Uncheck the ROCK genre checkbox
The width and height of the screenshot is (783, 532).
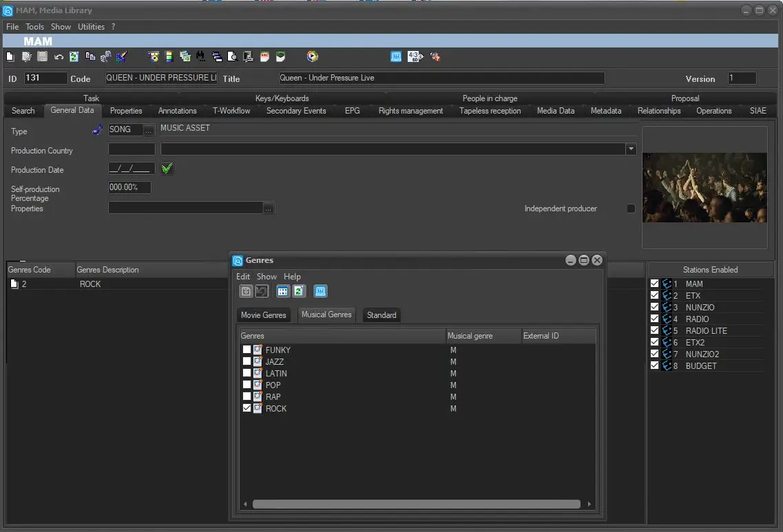click(x=247, y=408)
